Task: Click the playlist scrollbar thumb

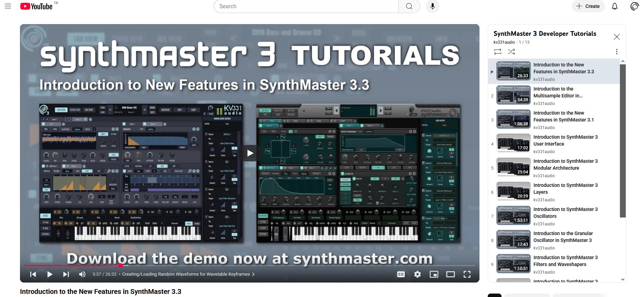Action: point(622,141)
